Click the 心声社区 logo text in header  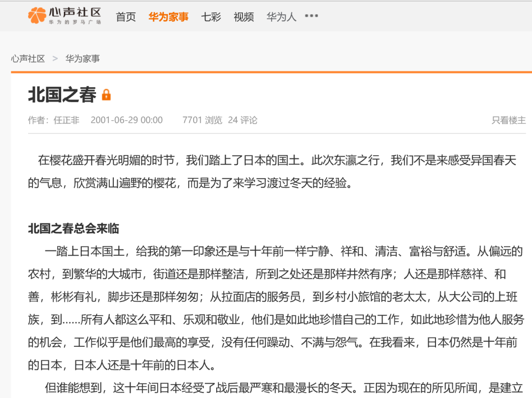tap(74, 13)
